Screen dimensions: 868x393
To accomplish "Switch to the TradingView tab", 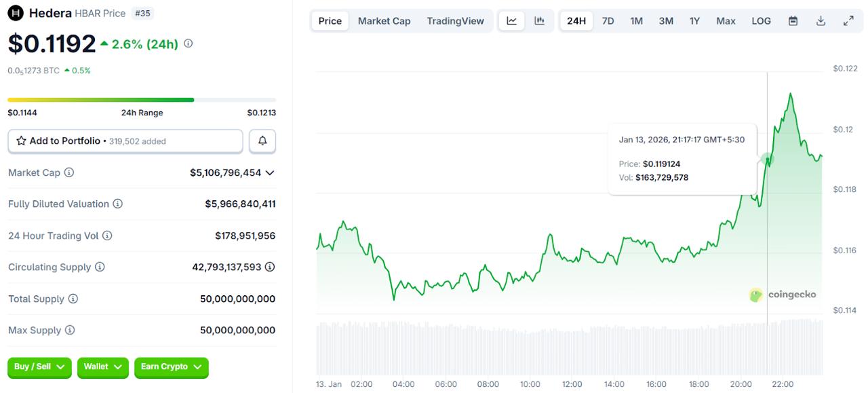I will (455, 20).
